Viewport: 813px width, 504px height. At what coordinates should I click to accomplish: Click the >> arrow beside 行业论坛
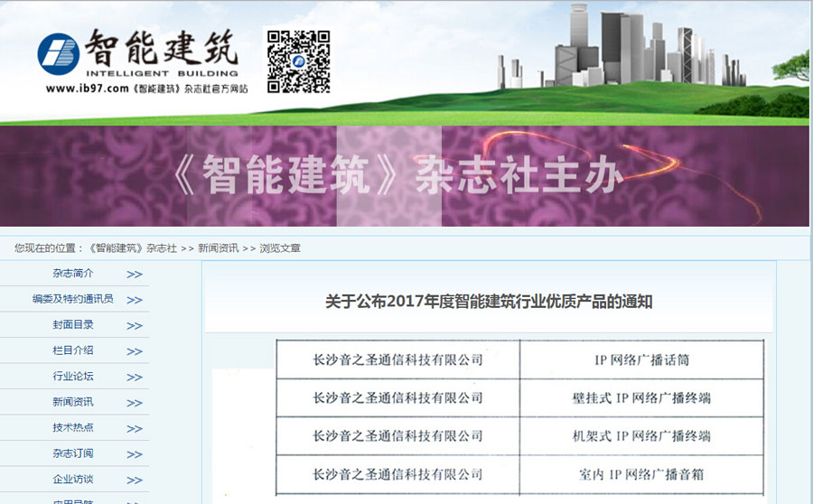(x=135, y=378)
